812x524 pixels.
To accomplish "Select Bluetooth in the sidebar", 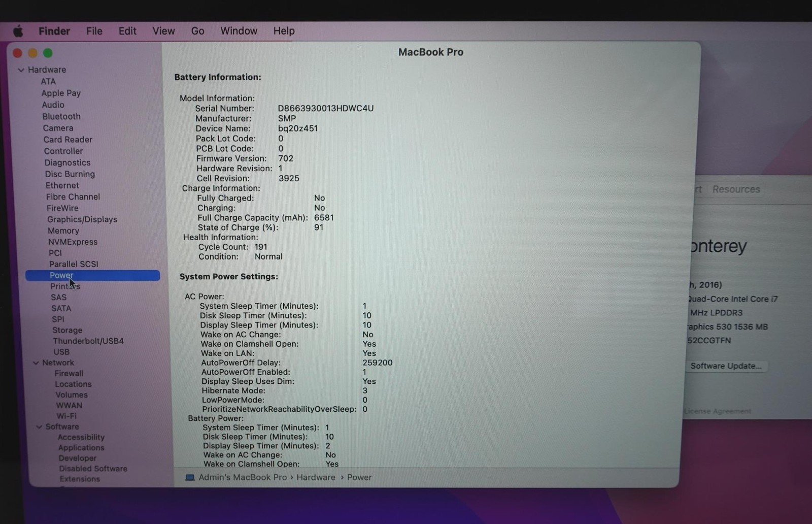I will (61, 117).
